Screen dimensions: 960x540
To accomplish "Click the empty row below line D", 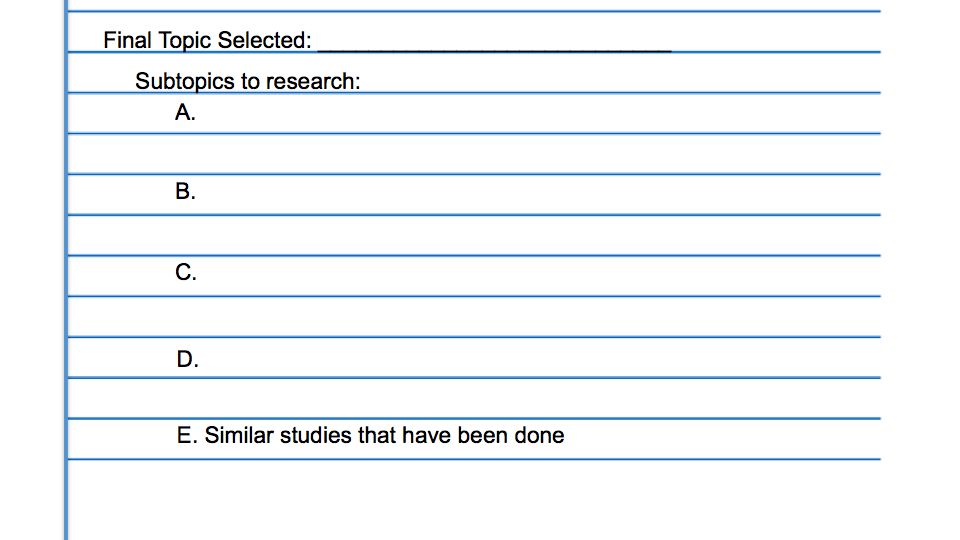I will click(474, 398).
